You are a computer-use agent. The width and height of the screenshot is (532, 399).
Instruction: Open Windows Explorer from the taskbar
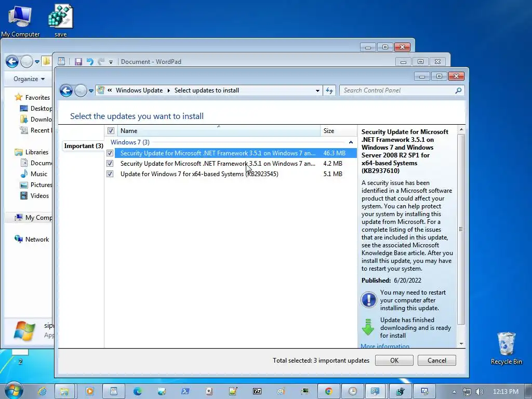pyautogui.click(x=64, y=391)
